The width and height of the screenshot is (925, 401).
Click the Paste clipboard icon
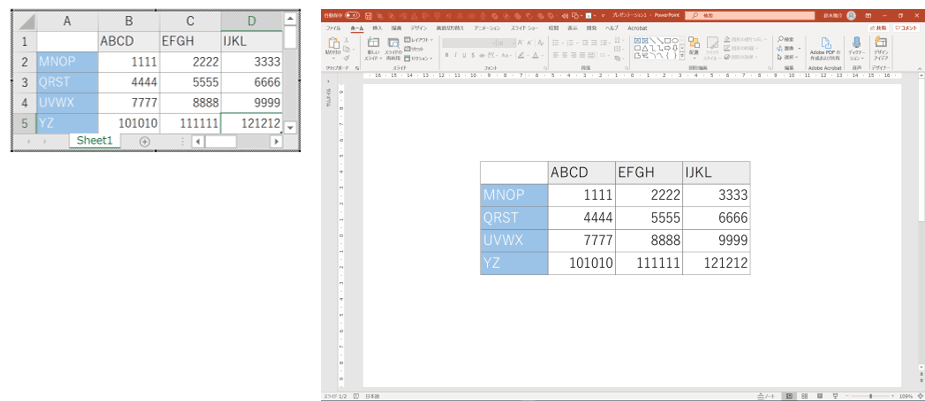(x=334, y=45)
